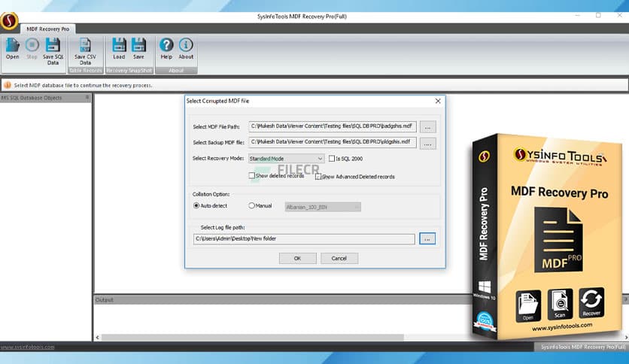Click the horizontal scrollbar in Output panel
The image size is (629, 364).
pos(253,338)
